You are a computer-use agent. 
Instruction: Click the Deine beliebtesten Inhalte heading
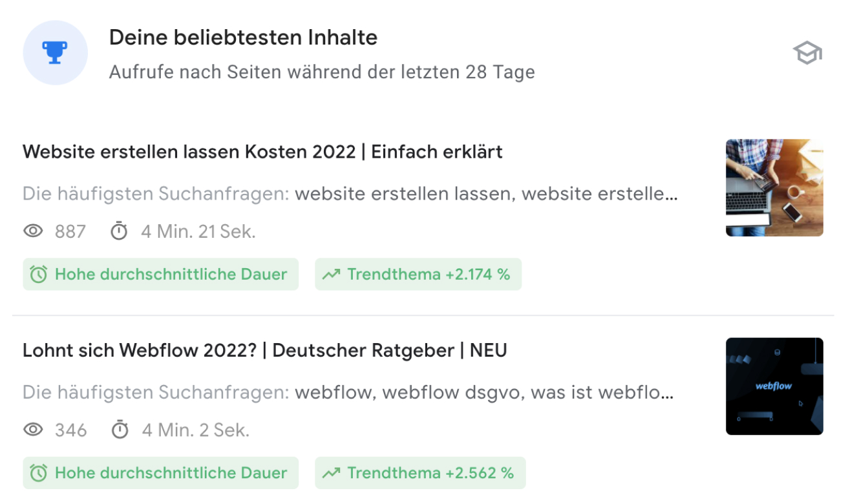243,37
